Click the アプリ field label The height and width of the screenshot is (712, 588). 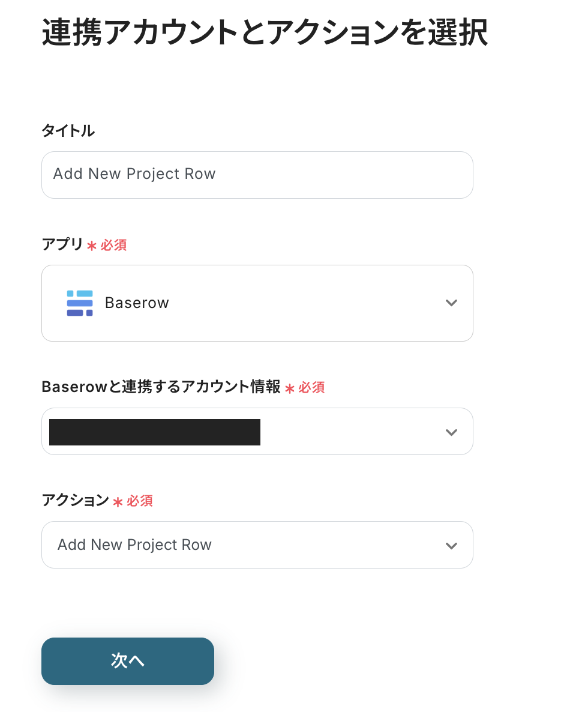point(62,244)
